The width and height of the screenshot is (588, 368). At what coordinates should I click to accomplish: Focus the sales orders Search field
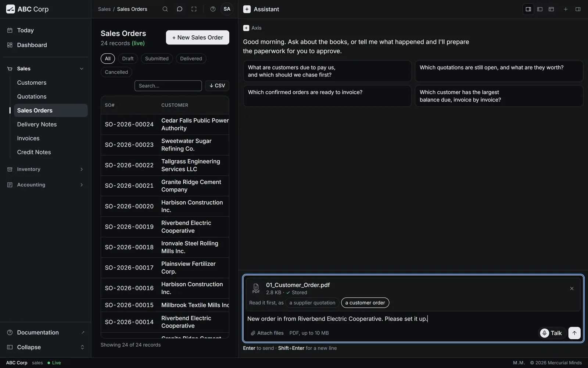point(168,86)
